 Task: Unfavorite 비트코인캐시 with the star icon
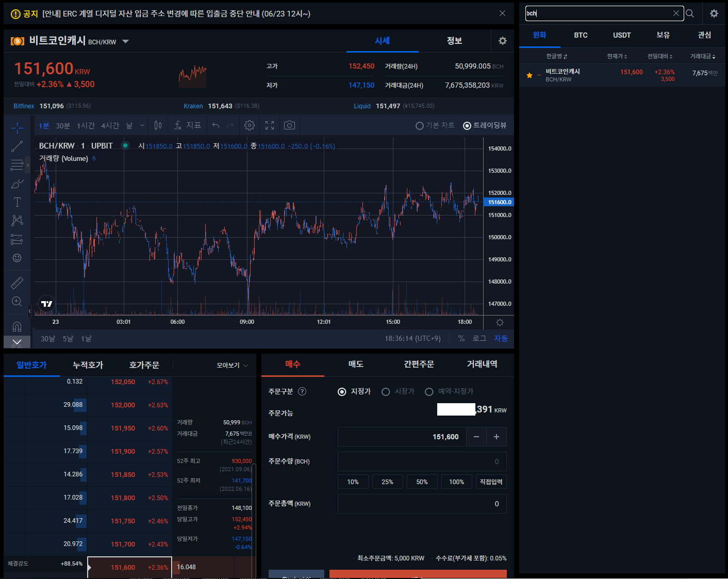click(x=530, y=75)
